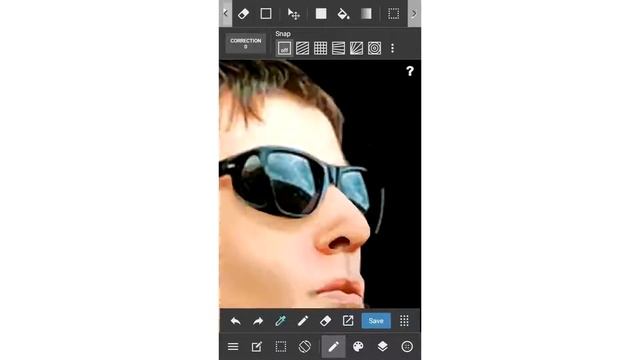Open the Correction setting button
640x360 pixels.
point(246,43)
